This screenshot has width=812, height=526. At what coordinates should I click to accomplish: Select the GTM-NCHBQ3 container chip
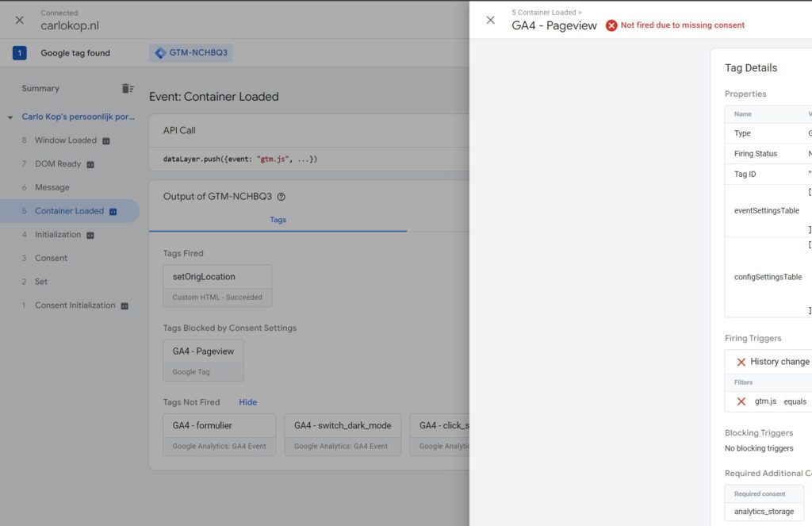[x=191, y=53]
